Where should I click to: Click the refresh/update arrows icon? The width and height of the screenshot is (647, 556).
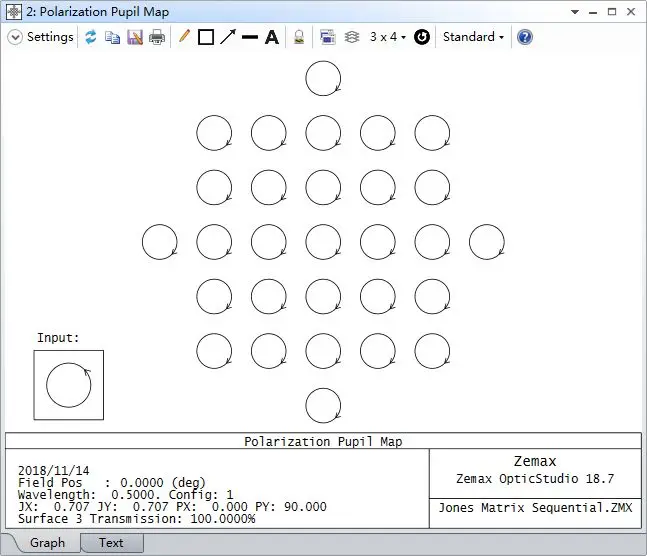click(x=90, y=37)
